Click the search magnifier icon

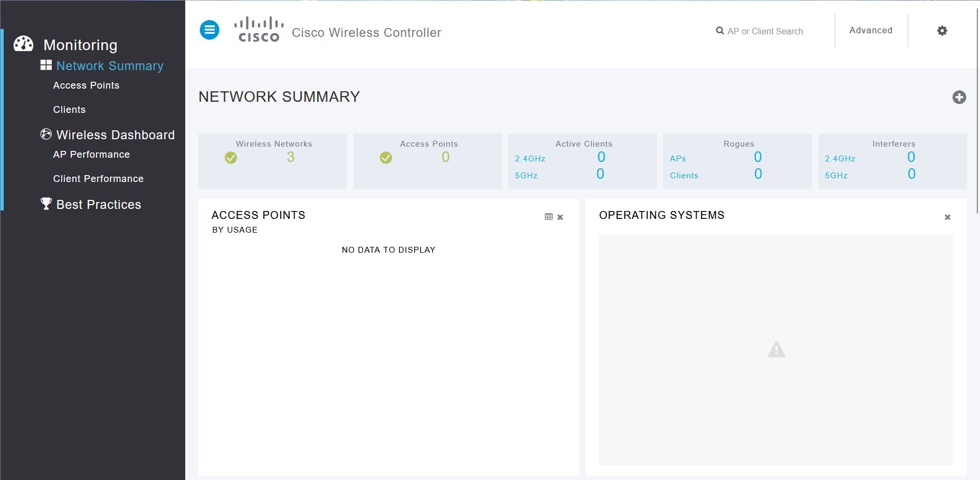coord(719,31)
